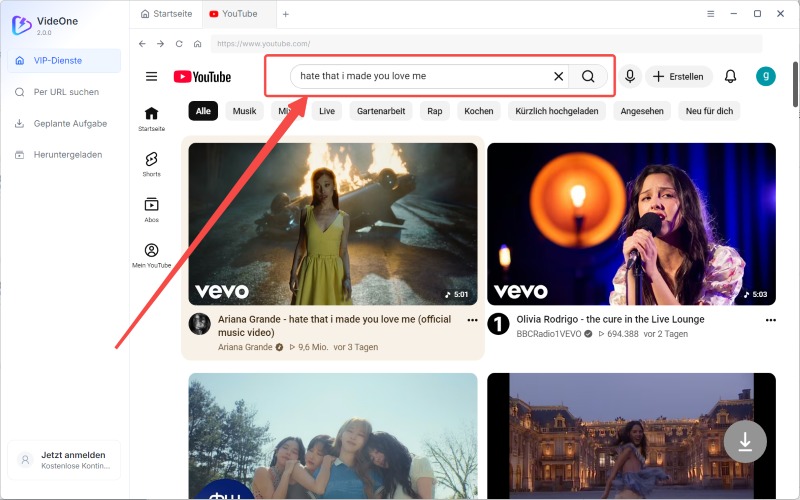Click Olivia Rodrigo video title link
This screenshot has width=800, height=500.
[610, 319]
